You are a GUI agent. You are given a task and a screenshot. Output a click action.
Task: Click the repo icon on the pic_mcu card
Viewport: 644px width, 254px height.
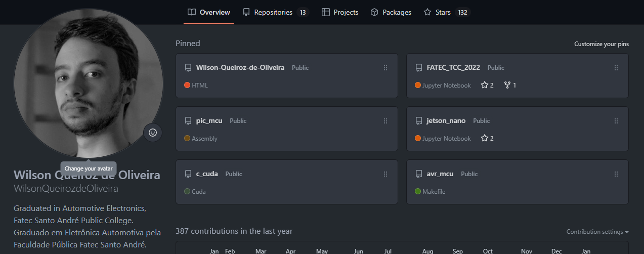(x=188, y=121)
